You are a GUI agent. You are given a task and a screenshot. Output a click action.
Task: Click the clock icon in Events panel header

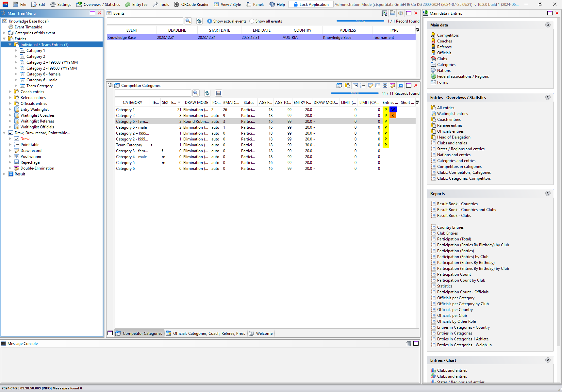click(x=400, y=13)
